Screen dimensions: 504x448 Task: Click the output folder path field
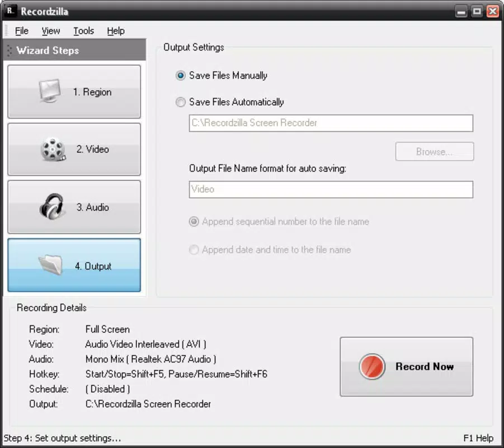click(x=331, y=123)
